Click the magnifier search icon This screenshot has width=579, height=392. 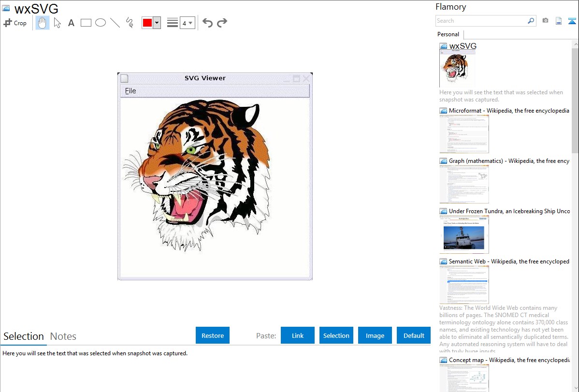(x=531, y=21)
